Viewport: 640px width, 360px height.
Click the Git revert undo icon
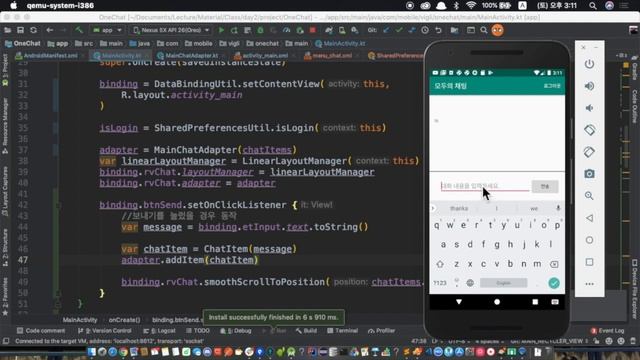pos(438,30)
